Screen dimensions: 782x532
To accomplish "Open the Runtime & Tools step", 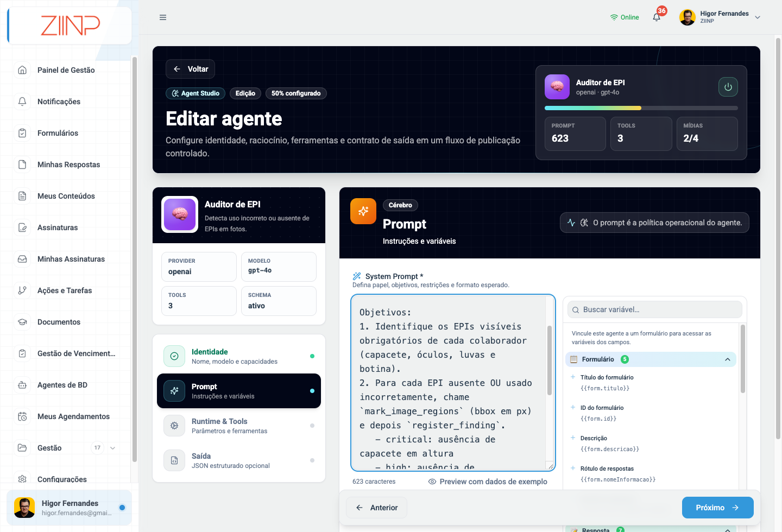I will [x=239, y=426].
